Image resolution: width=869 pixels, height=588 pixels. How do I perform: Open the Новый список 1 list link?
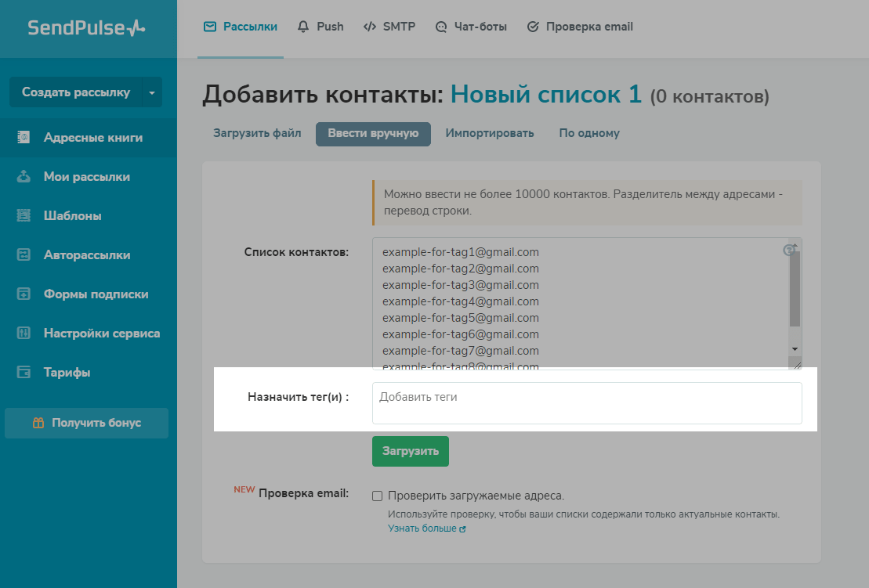tap(546, 96)
